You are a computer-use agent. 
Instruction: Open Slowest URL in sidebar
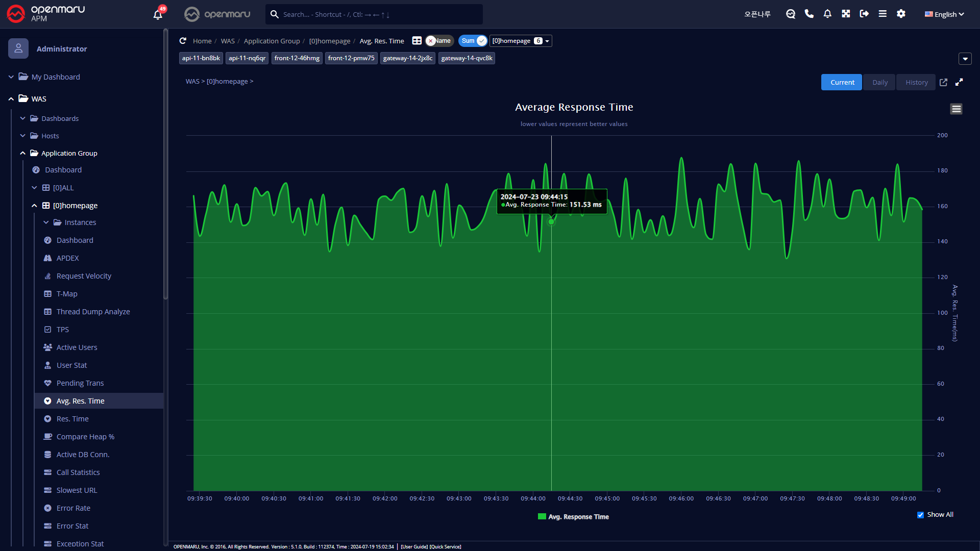click(x=77, y=490)
